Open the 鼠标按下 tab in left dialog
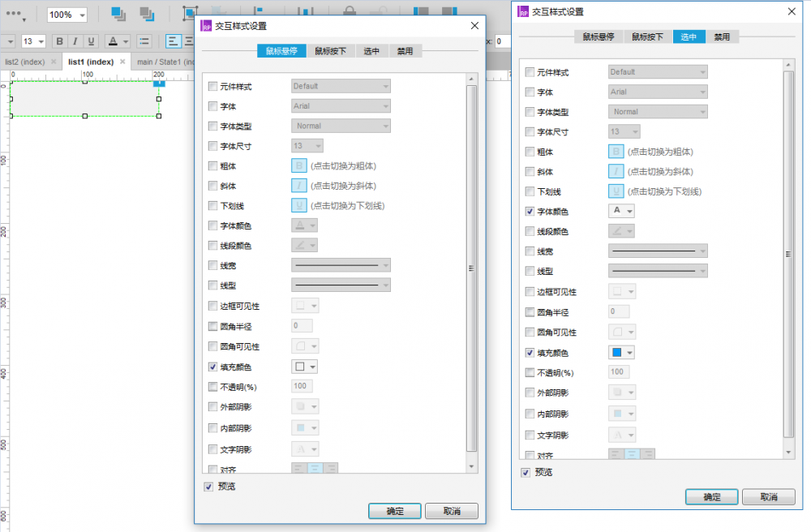The image size is (811, 532). (x=331, y=50)
